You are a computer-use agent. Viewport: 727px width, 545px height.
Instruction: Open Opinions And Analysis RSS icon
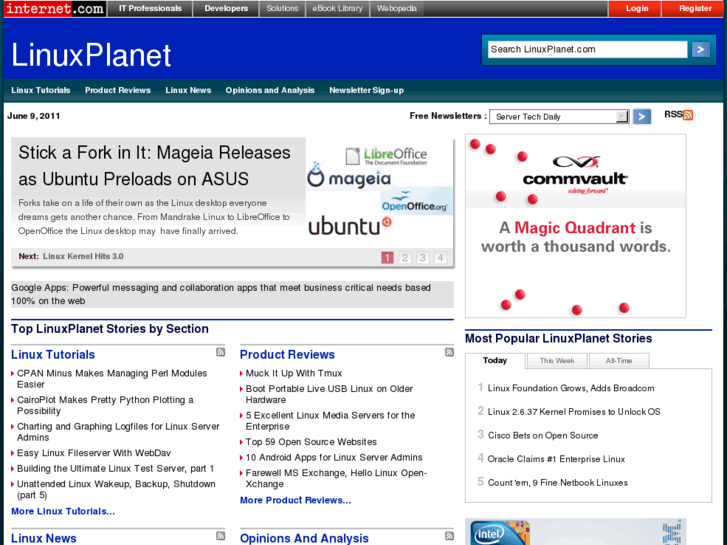(449, 536)
